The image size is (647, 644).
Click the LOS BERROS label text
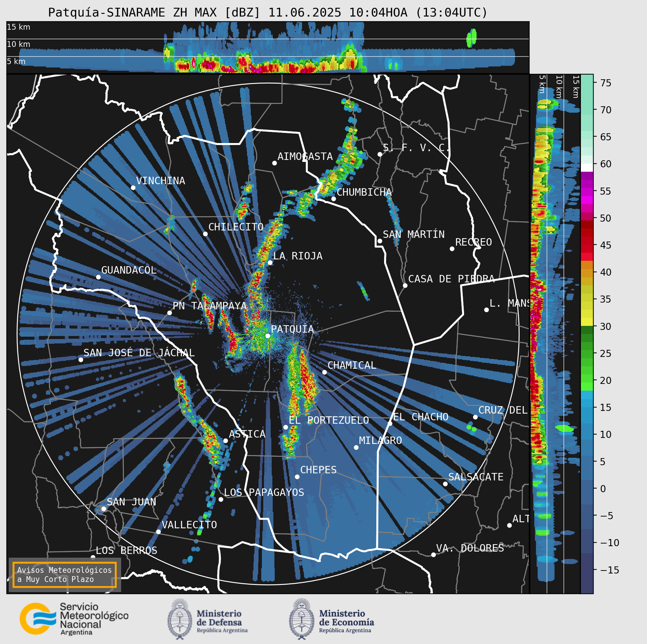click(x=127, y=551)
